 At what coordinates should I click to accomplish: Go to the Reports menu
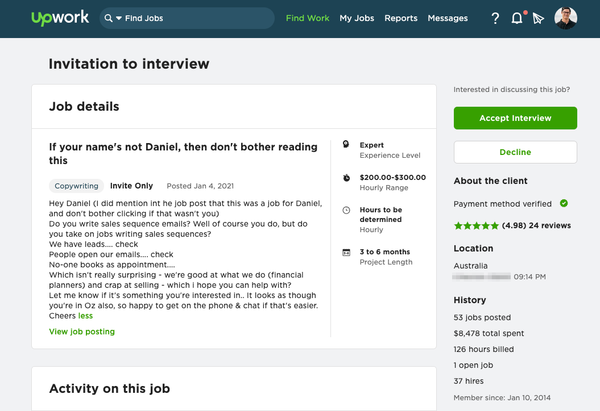(401, 18)
